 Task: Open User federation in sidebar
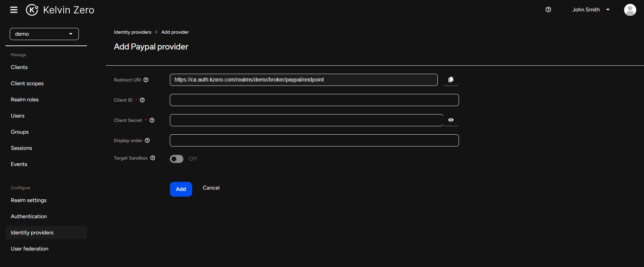(x=30, y=249)
